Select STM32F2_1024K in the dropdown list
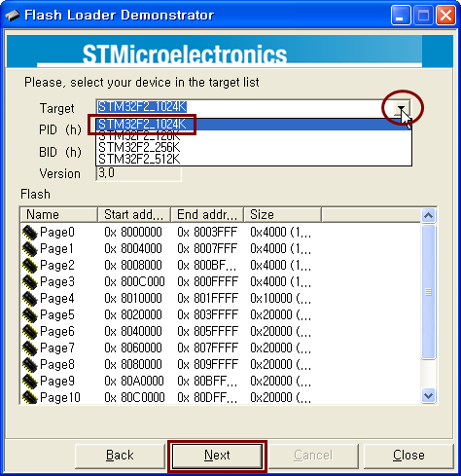Image resolution: width=461 pixels, height=476 pixels. pos(142,125)
